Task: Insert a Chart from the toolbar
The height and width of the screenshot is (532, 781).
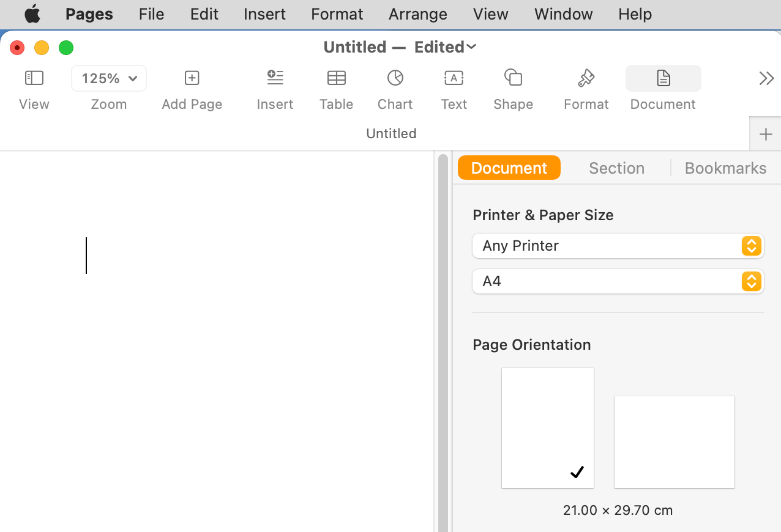Action: point(395,78)
